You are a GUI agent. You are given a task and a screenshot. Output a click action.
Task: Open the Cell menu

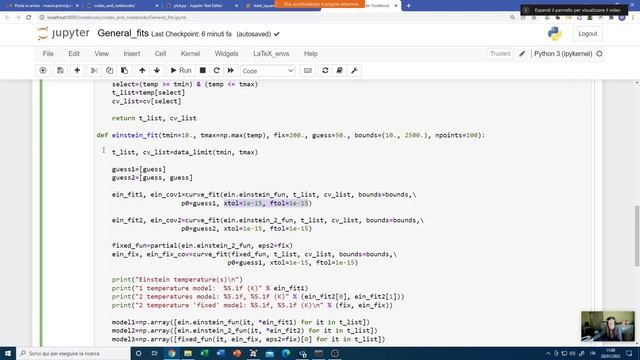coord(160,53)
